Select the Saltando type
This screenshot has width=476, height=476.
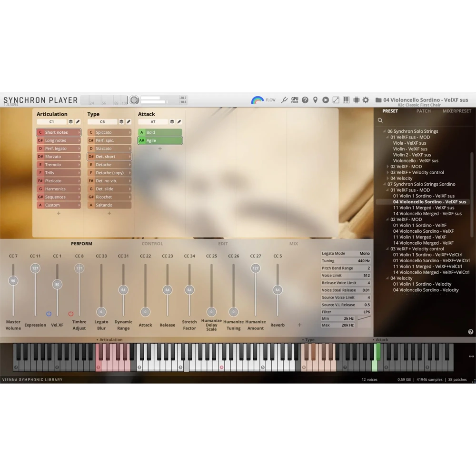click(x=109, y=205)
